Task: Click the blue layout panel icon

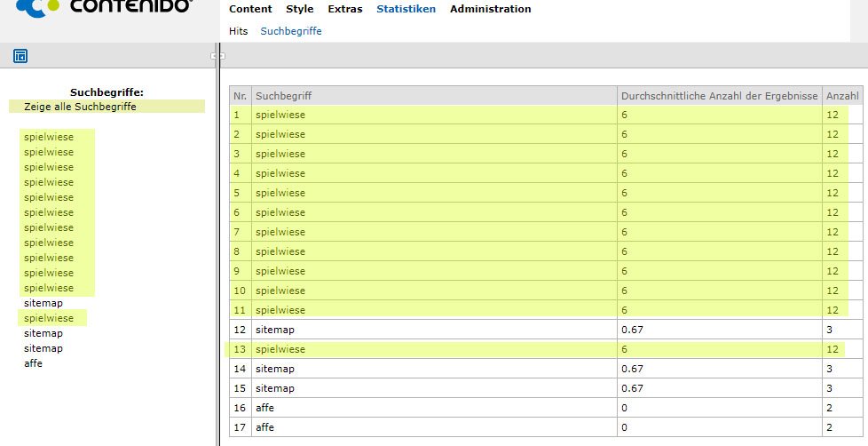Action: point(20,56)
